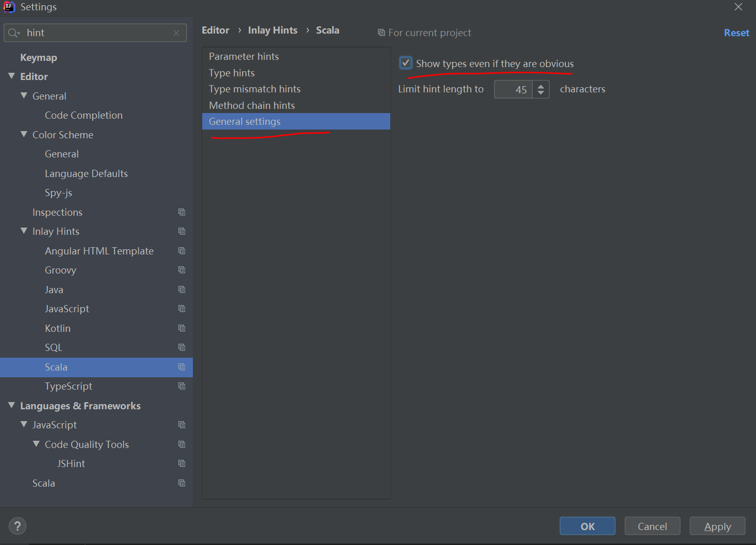
Task: Collapse the Editor tree node
Action: 12,76
